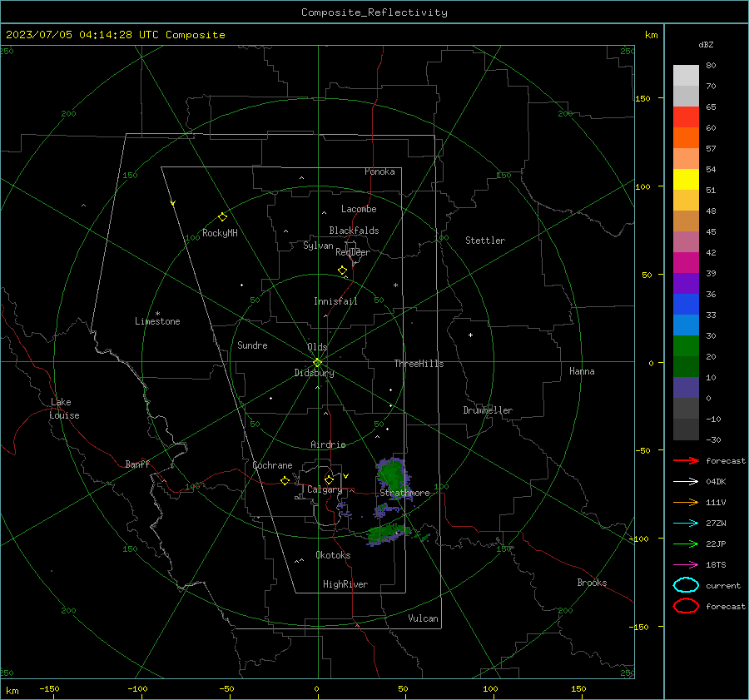Click the Banff town label
749x700 pixels.
point(137,464)
